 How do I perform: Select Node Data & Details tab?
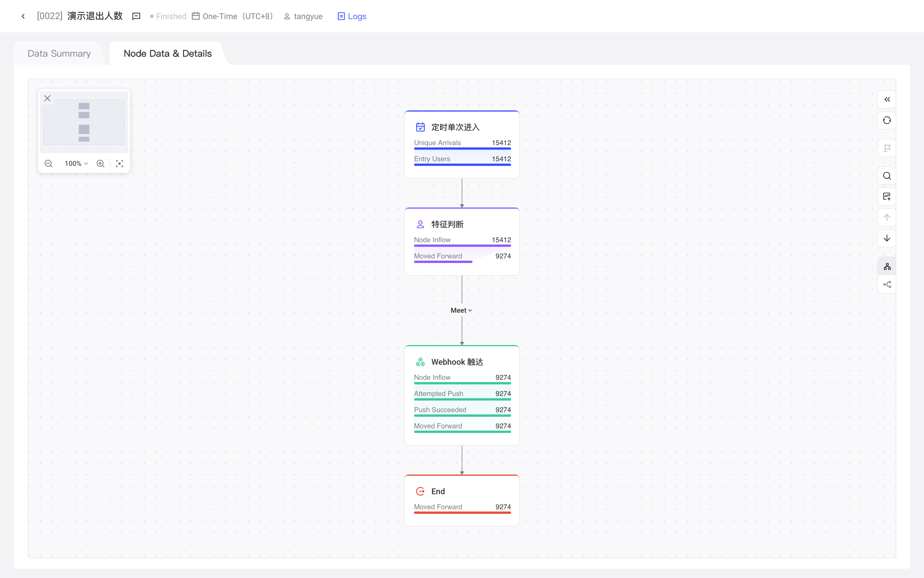coord(167,53)
